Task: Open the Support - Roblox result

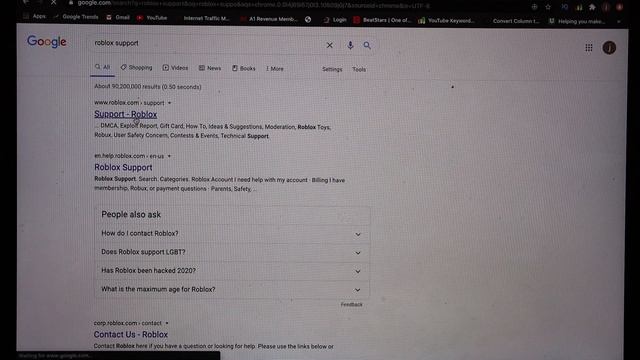Action: [125, 114]
